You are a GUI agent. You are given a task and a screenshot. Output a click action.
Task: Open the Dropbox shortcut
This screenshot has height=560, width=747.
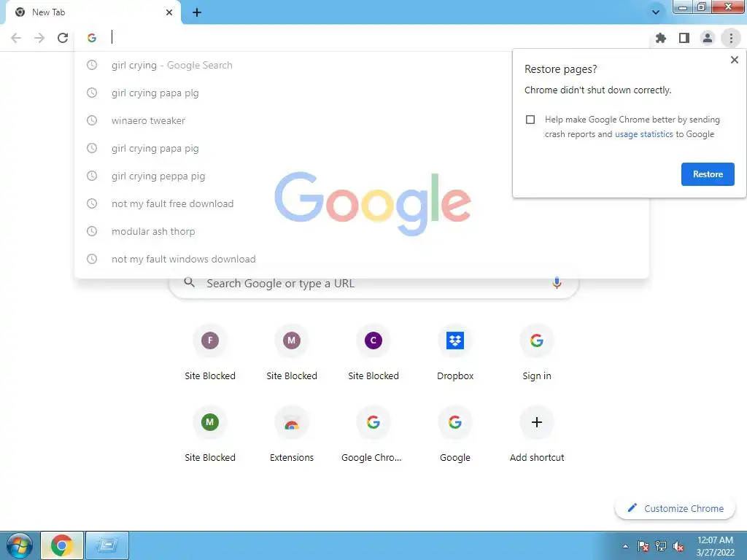pos(455,352)
